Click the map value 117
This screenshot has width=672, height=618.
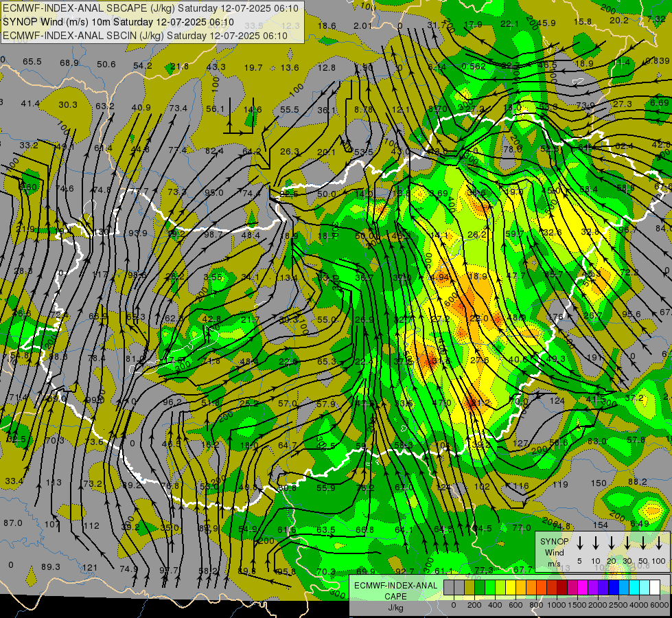[100, 273]
